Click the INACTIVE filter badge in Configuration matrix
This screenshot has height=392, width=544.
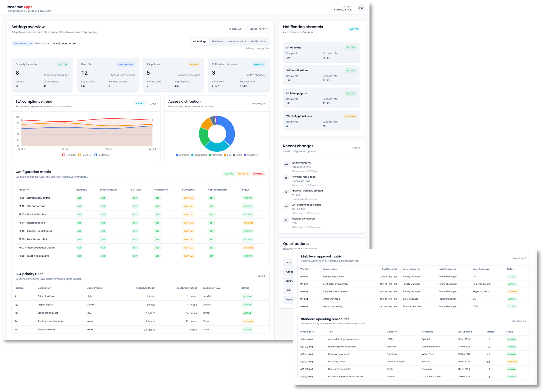258,174
